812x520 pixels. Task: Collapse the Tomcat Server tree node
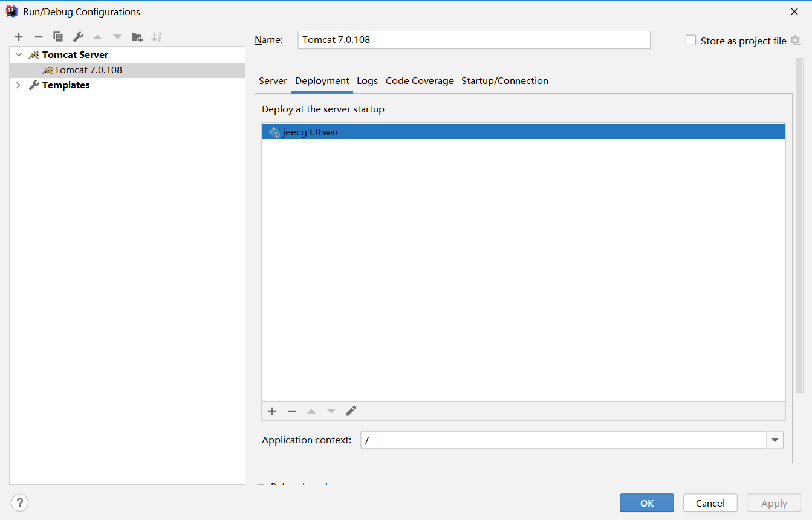coord(19,55)
